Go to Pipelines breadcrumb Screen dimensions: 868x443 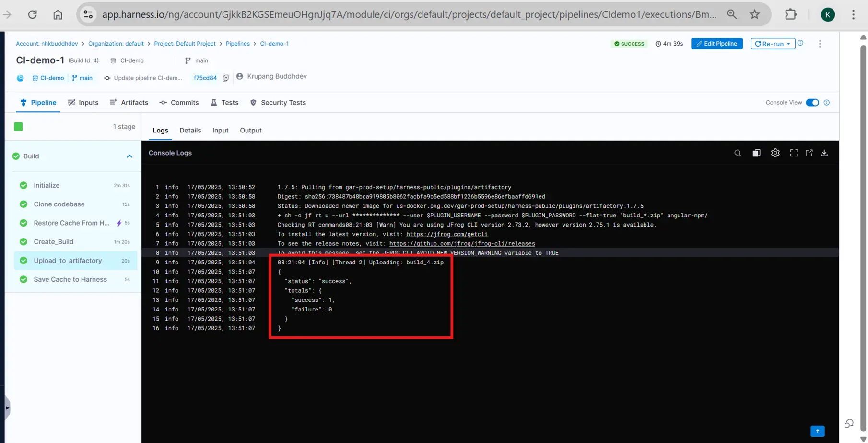[238, 44]
